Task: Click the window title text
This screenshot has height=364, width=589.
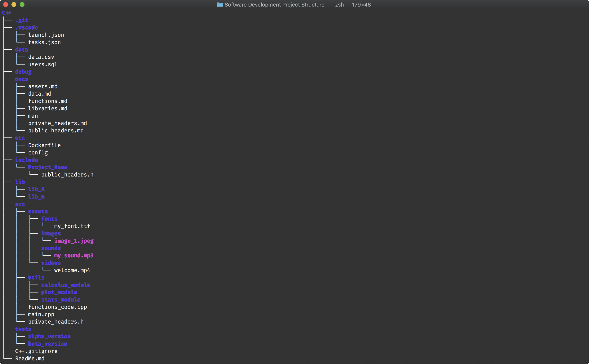Action: point(298,4)
